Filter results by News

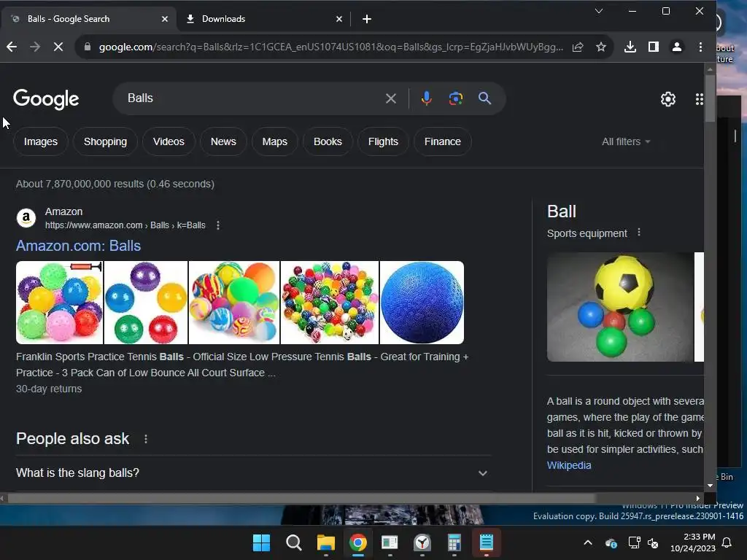(x=223, y=141)
